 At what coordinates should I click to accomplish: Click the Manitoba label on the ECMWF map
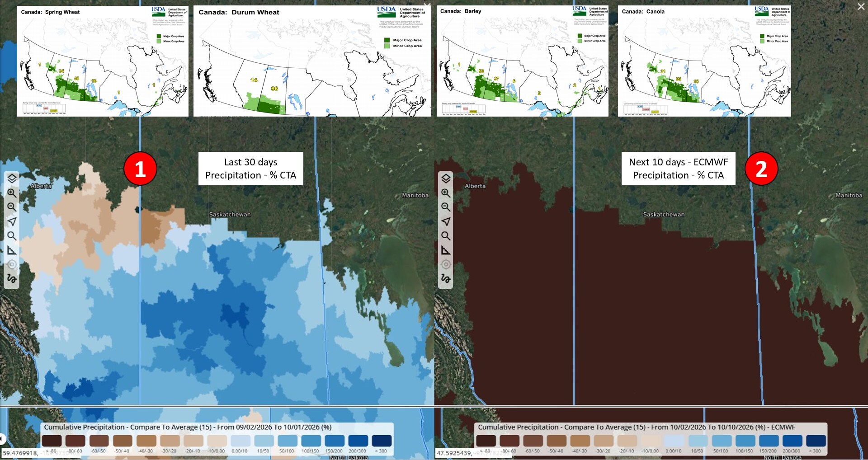pos(849,195)
